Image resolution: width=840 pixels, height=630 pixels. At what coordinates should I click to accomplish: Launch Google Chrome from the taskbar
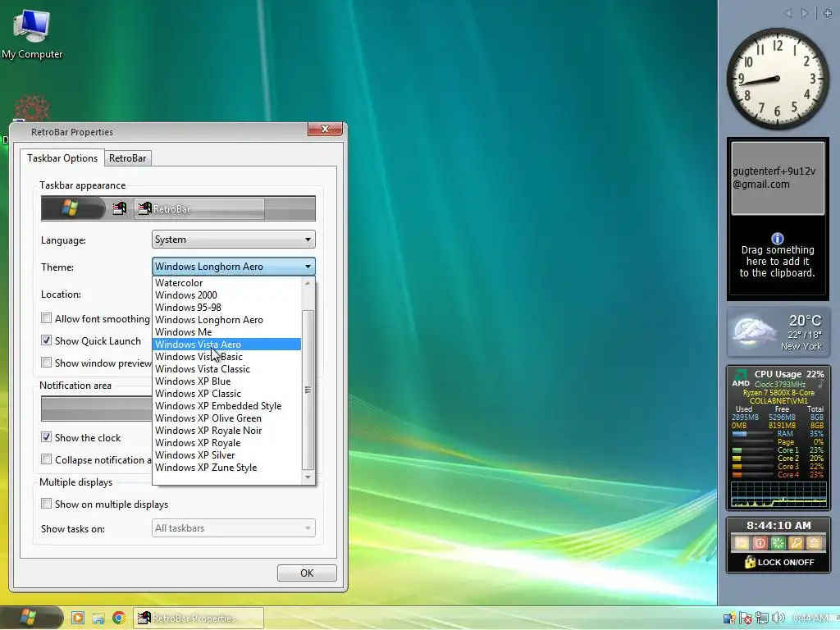pos(119,618)
